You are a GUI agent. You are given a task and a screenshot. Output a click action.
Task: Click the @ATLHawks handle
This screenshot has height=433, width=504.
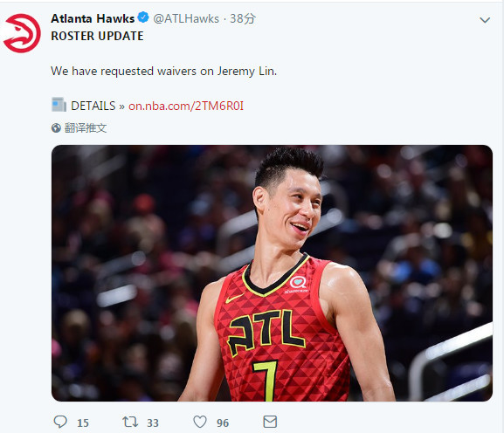pos(186,18)
